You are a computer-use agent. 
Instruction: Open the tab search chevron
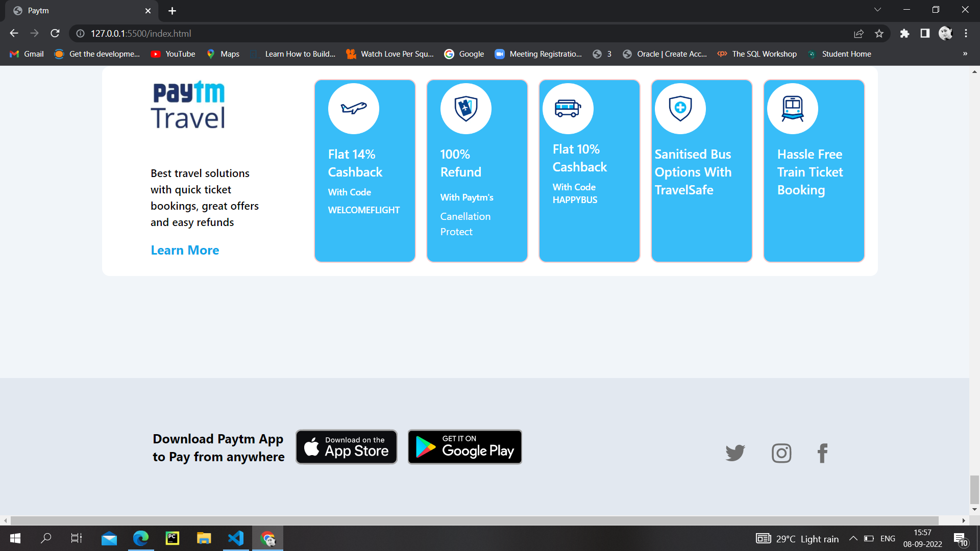click(877, 9)
